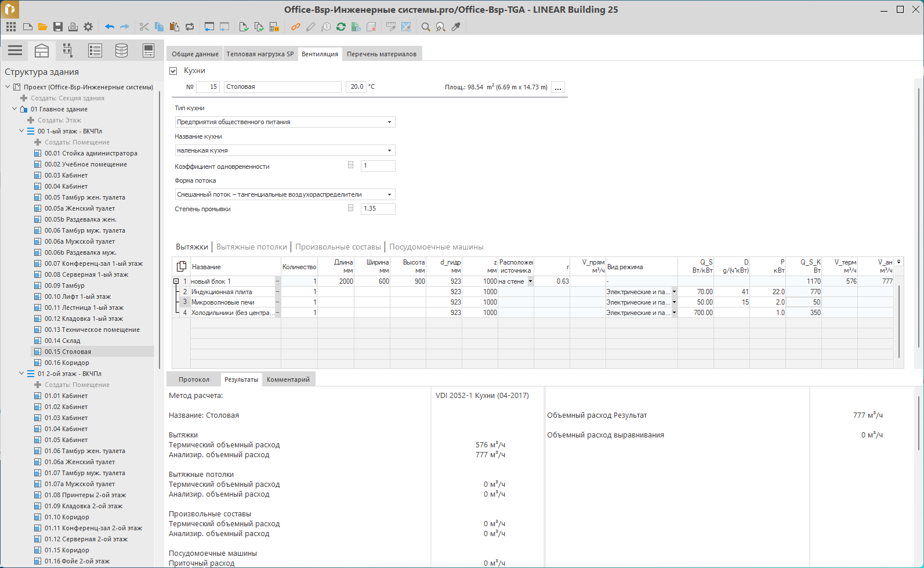
Task: Click the Степень промывки value field
Action: click(x=378, y=208)
